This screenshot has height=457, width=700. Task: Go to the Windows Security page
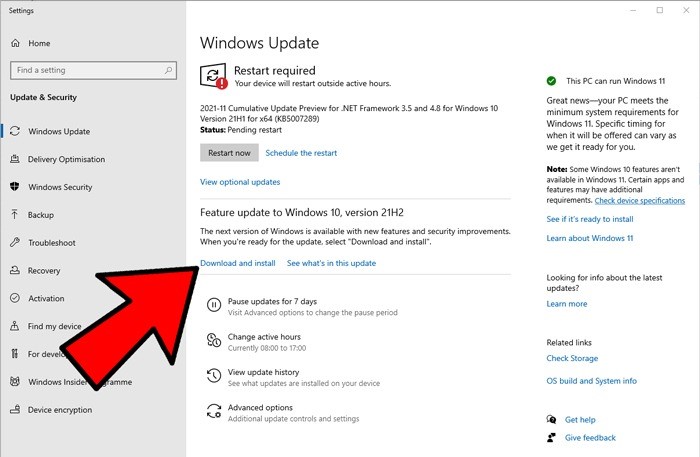pos(60,187)
